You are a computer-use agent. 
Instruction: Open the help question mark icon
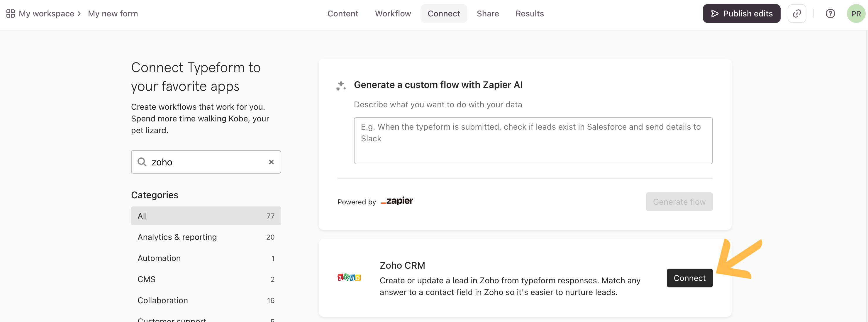tap(830, 13)
